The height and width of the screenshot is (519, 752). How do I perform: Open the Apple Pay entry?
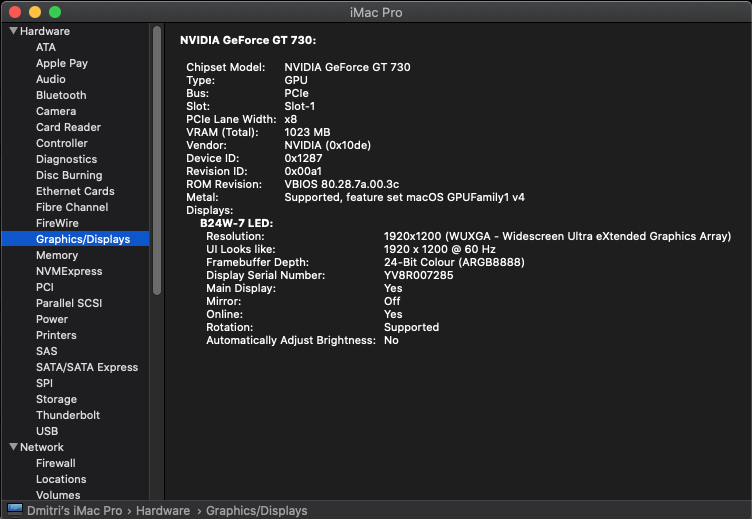click(62, 63)
